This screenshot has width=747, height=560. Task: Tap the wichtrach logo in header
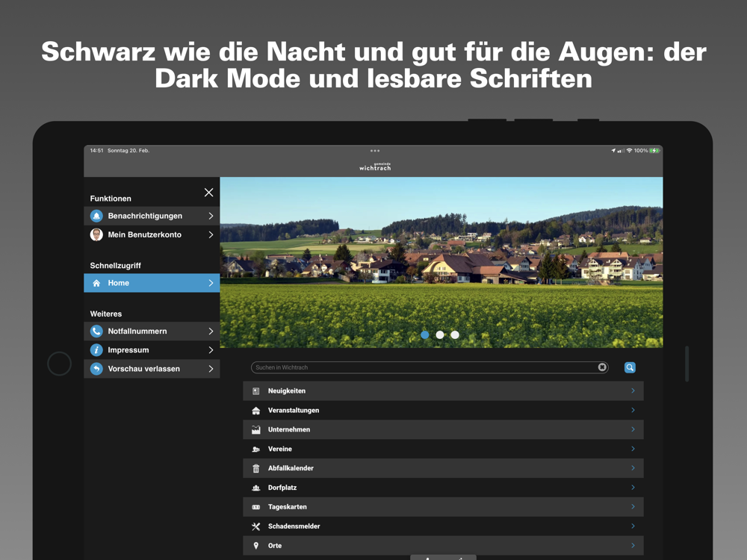click(x=375, y=167)
